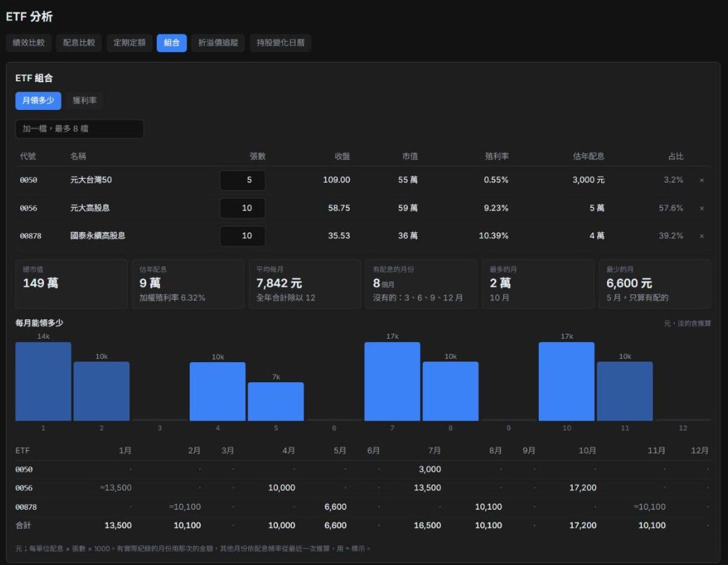The width and height of the screenshot is (728, 565).
Task: Click the 109.00 closing price cell
Action: [x=337, y=180]
